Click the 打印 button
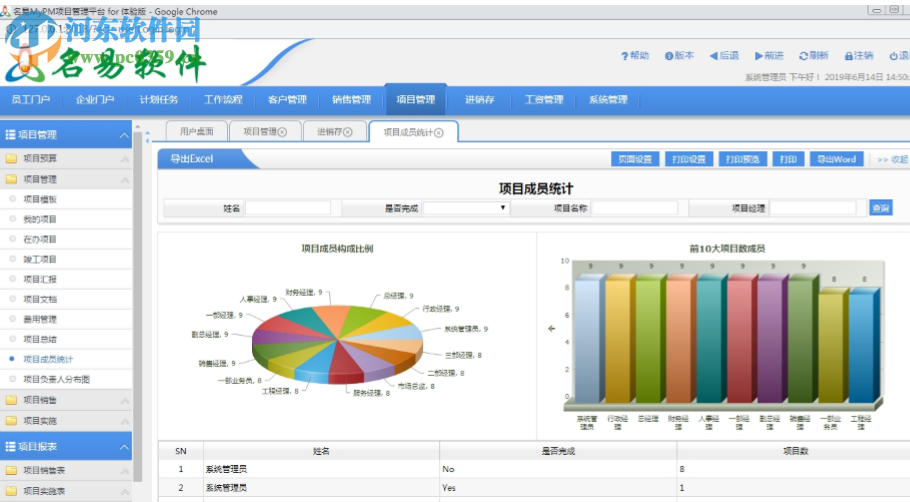 pos(788,159)
